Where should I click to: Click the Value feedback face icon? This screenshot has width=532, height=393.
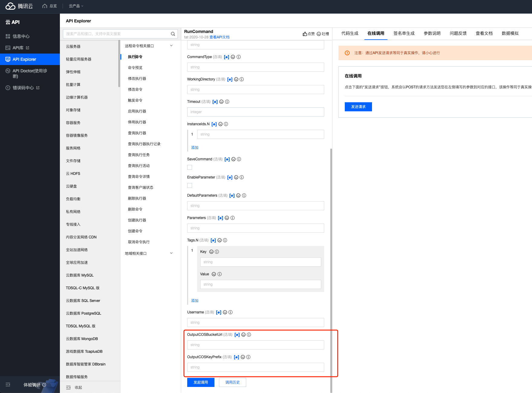214,274
